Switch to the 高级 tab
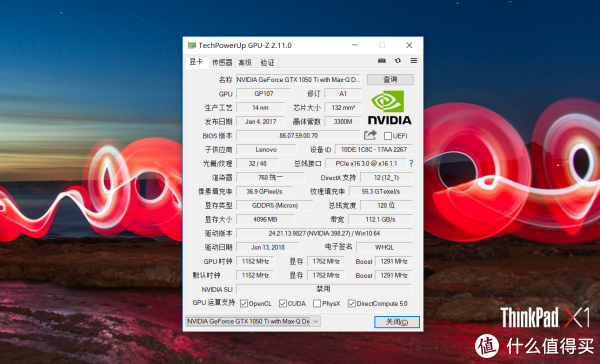The image size is (600, 364). [x=245, y=62]
